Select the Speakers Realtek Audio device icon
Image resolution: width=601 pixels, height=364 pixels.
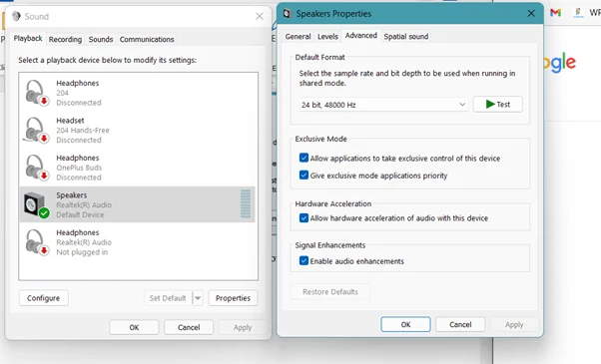(36, 204)
